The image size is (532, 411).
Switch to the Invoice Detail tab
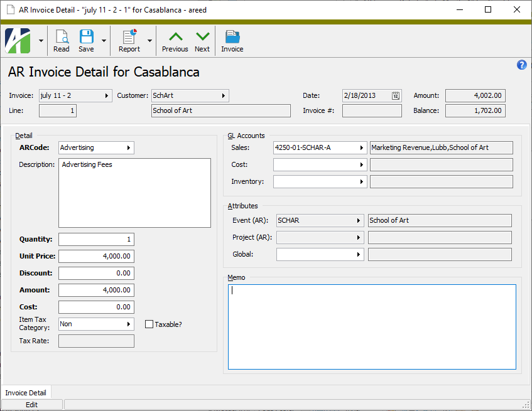tap(26, 392)
